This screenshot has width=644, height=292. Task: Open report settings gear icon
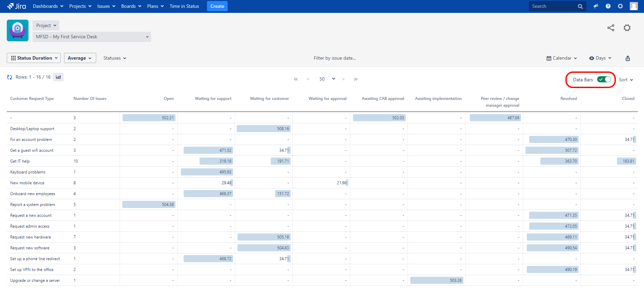(627, 28)
